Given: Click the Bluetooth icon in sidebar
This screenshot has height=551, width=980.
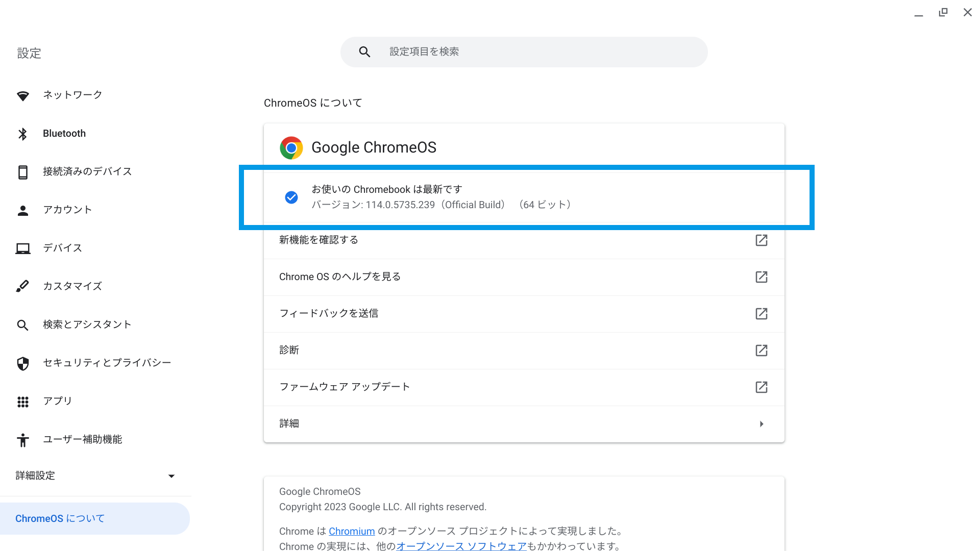Looking at the screenshot, I should tap(23, 134).
